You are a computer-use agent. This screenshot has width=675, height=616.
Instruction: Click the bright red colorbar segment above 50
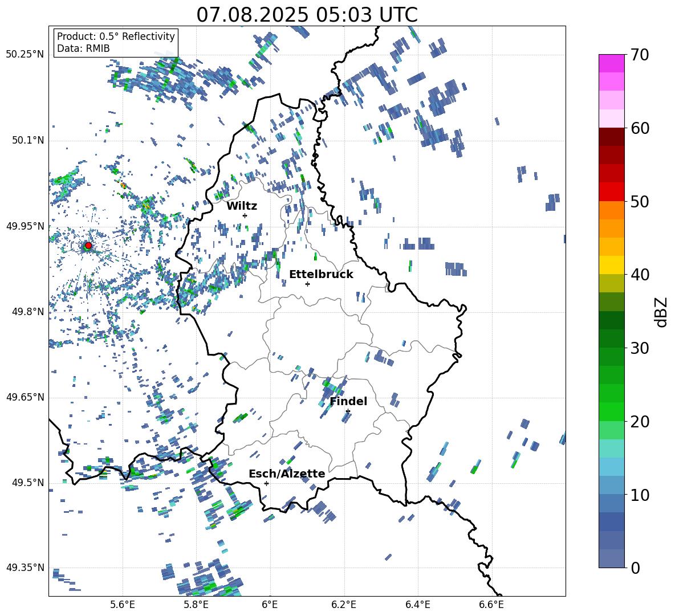[611, 192]
